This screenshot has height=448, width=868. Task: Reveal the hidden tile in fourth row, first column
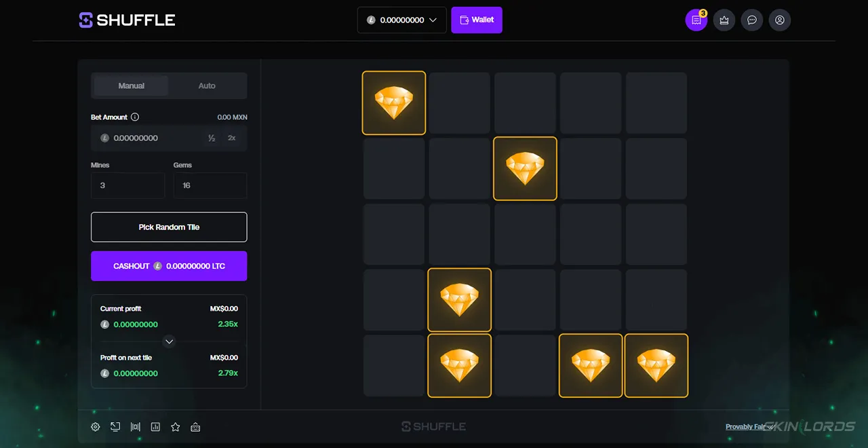click(x=394, y=300)
